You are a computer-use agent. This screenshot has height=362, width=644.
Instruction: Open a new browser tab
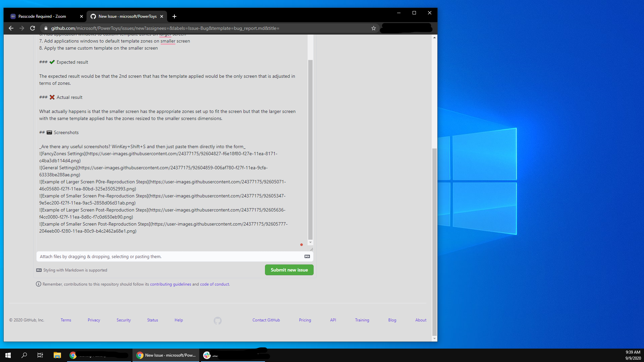coord(174,16)
